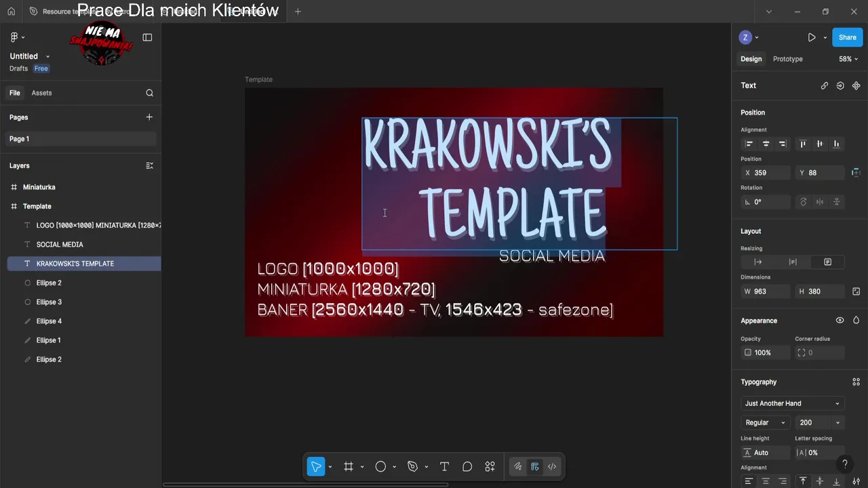Expand the Pen tool options chevron
The height and width of the screenshot is (488, 868).
(x=426, y=467)
